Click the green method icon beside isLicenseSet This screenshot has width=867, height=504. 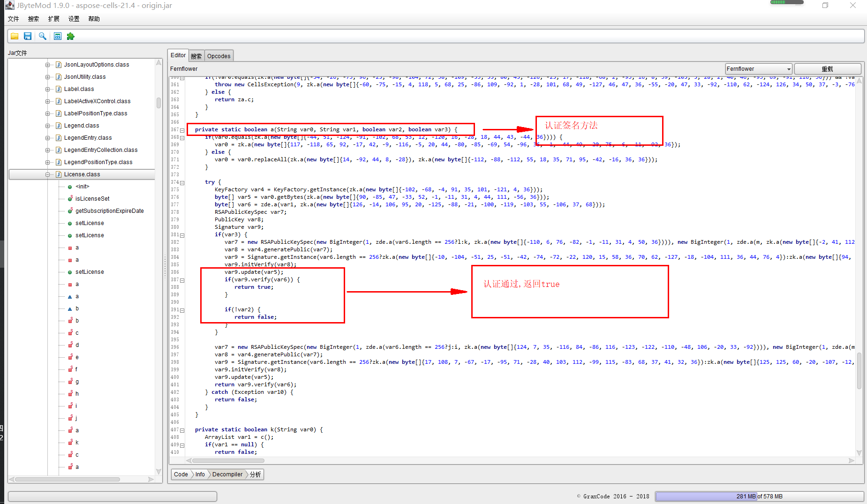pos(69,198)
